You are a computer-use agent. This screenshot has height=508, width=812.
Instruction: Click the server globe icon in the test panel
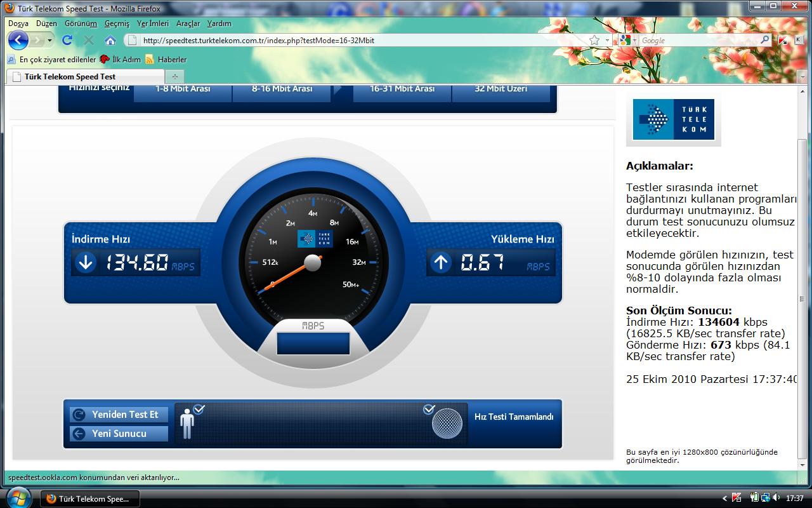click(x=447, y=424)
